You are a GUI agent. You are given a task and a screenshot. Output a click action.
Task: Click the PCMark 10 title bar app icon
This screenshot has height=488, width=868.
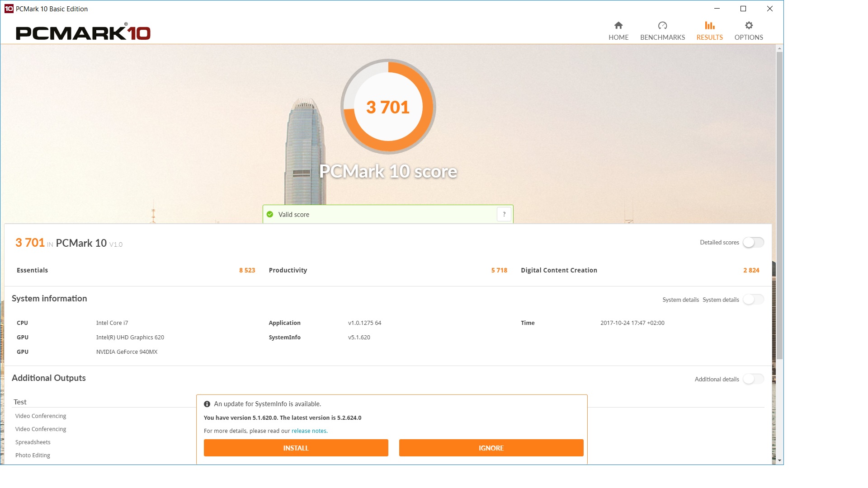click(9, 9)
